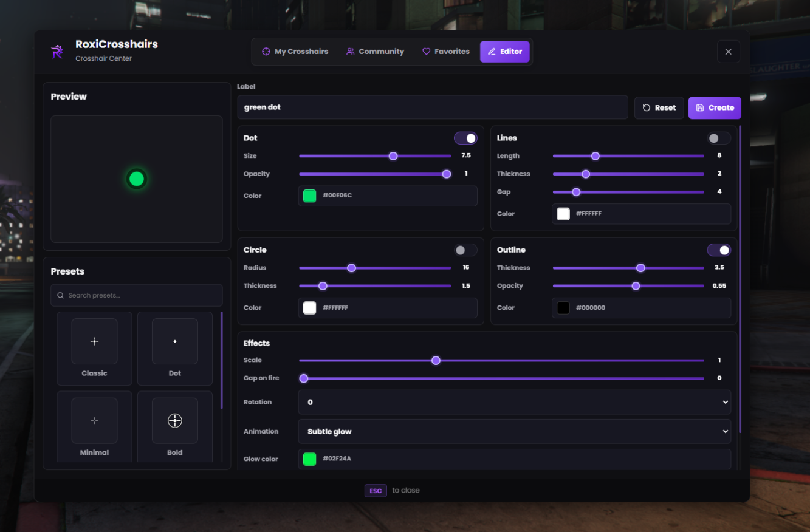Click the Create button
The height and width of the screenshot is (532, 810).
click(715, 107)
